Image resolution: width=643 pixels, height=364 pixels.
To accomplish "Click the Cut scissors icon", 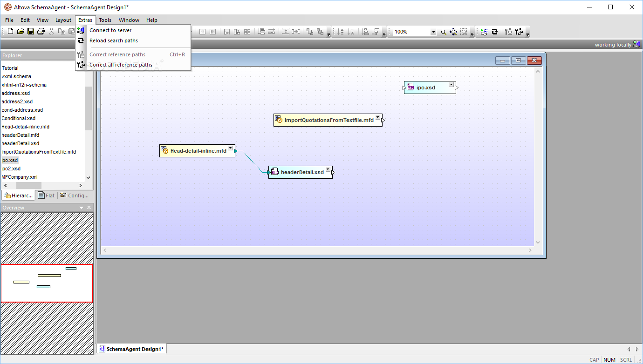I will 52,32.
